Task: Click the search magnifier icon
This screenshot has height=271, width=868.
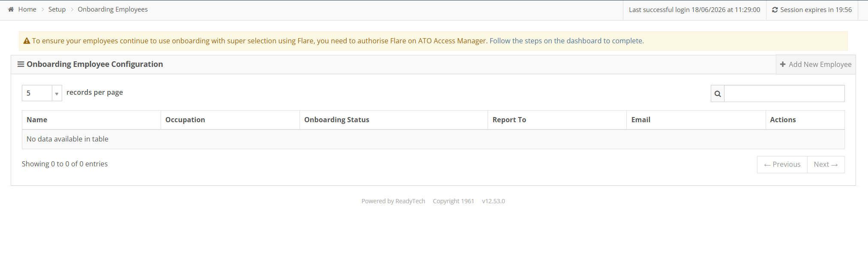Action: (718, 93)
